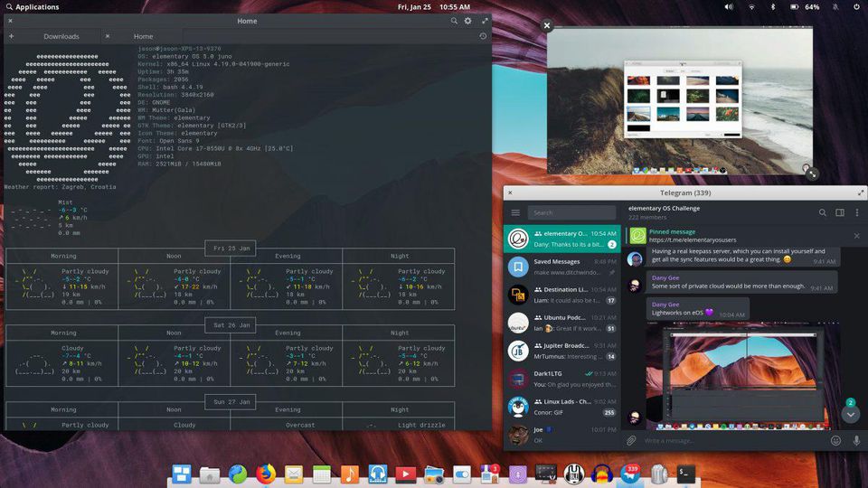
Task: Open a new terminal tab with plus
Action: 11,36
